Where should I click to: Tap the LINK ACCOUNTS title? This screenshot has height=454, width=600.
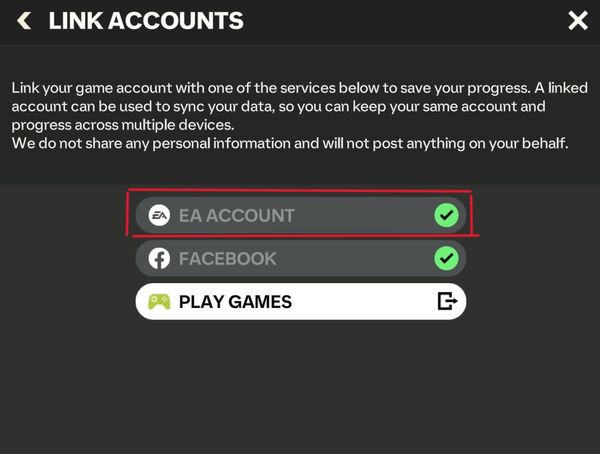(146, 21)
